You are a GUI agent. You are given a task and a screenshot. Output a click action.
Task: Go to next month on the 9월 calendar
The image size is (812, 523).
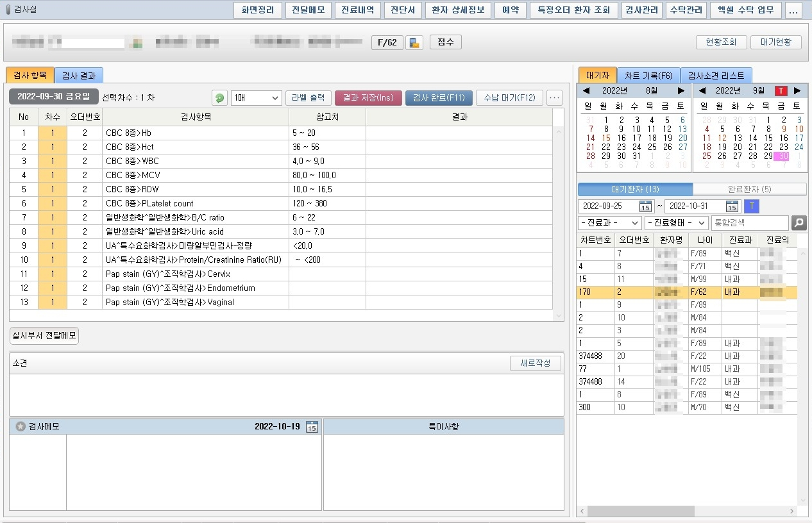click(x=797, y=91)
